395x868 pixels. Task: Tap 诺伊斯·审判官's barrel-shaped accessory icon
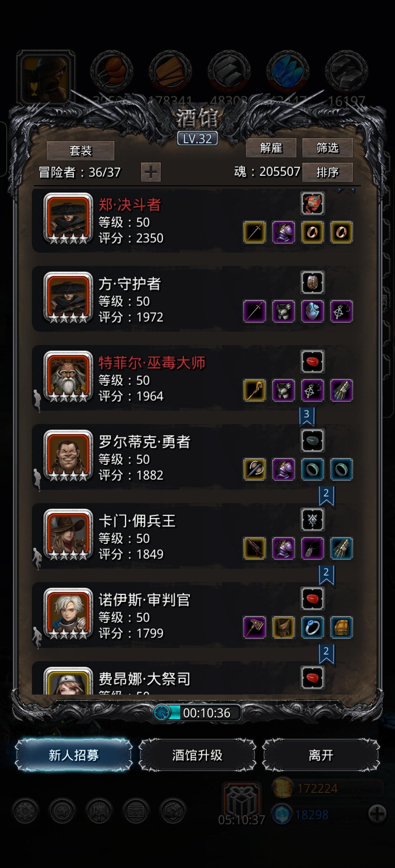click(x=341, y=627)
